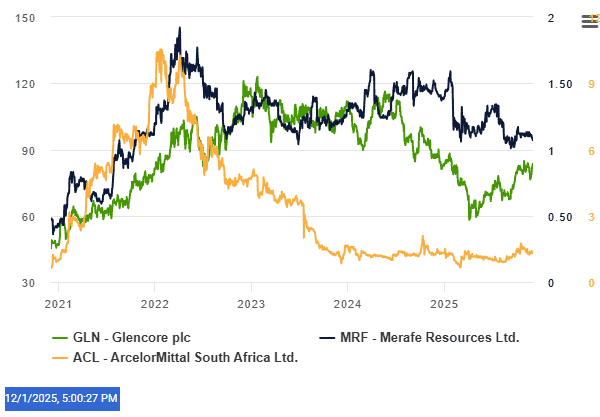Image resolution: width=600 pixels, height=417 pixels.
Task: Select the 2025 x-axis label
Action: [444, 302]
